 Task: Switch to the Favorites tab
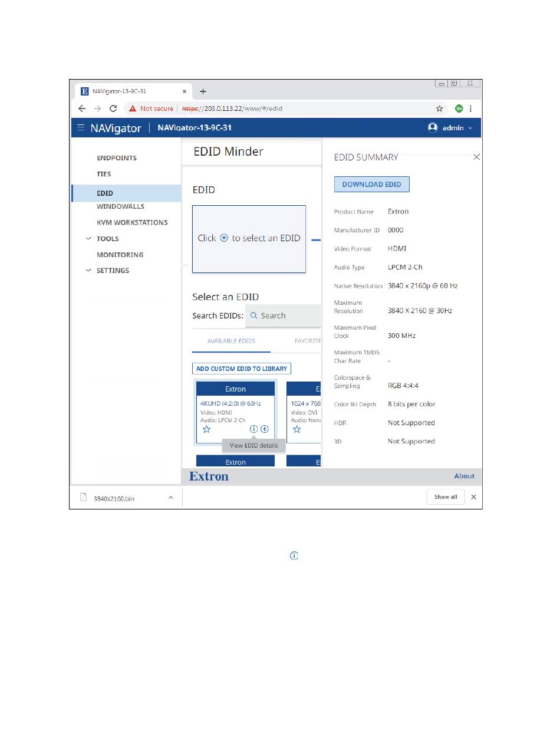[x=308, y=341]
